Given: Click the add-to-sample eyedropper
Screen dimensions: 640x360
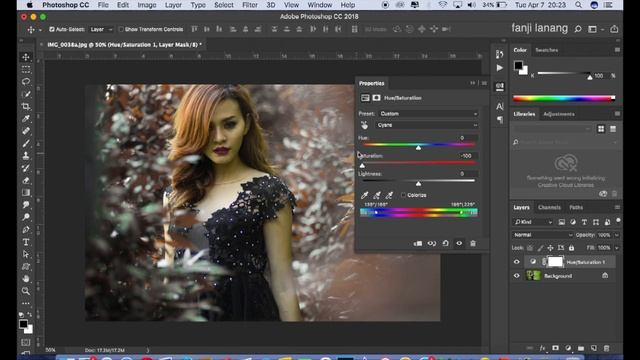Looking at the screenshot, I should pyautogui.click(x=377, y=195).
